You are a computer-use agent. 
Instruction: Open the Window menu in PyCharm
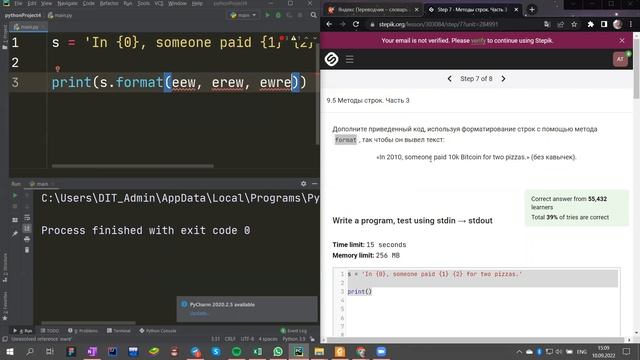click(177, 3)
